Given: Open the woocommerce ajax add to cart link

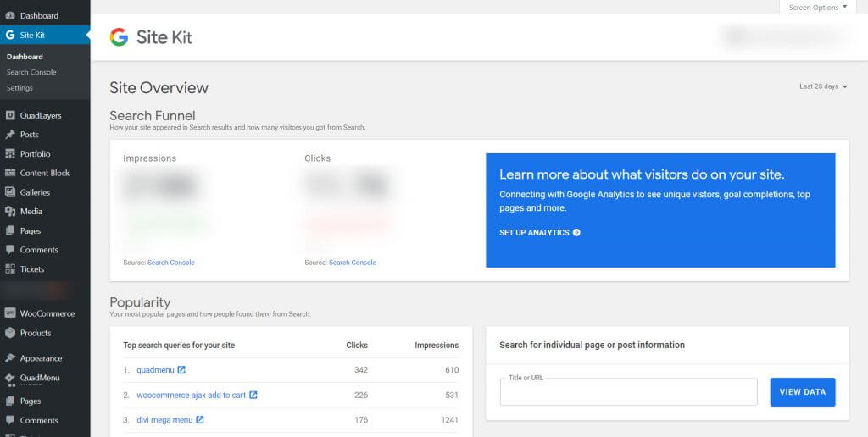Looking at the screenshot, I should [191, 395].
